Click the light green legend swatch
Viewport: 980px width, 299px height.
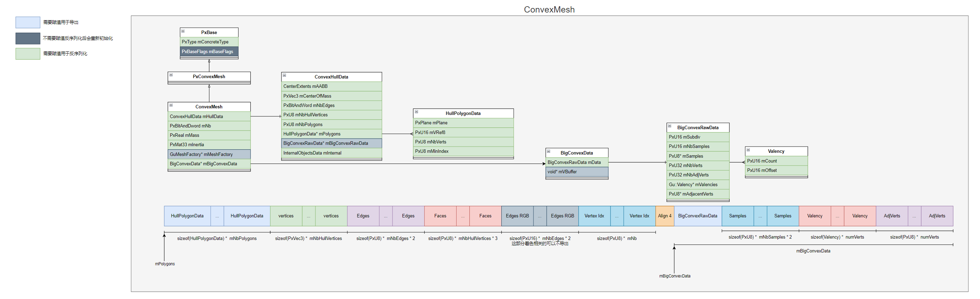[x=28, y=54]
